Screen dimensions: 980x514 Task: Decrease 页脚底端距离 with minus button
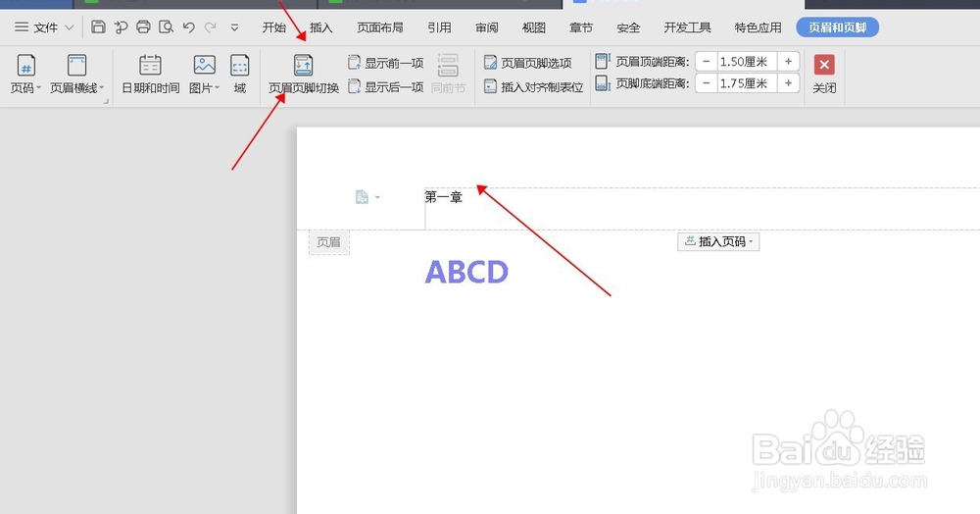point(707,83)
